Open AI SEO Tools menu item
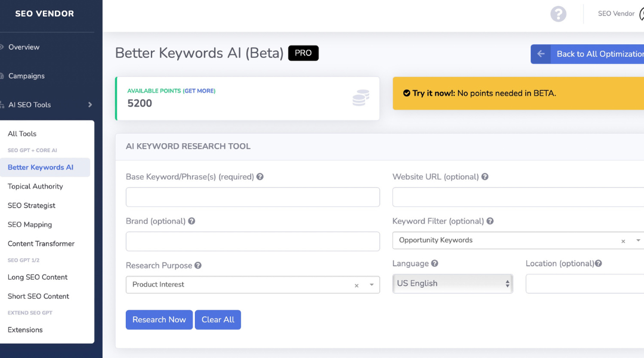The width and height of the screenshot is (644, 358). tap(30, 105)
